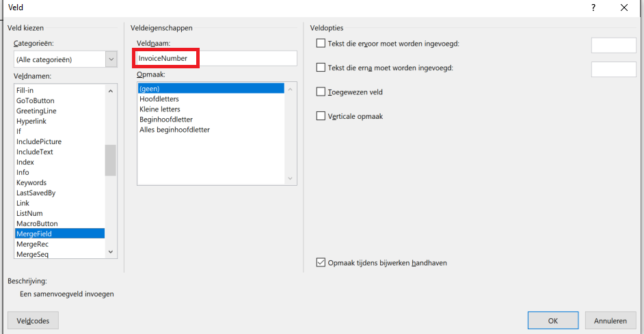
Task: Open the help question mark icon
Action: (593, 8)
